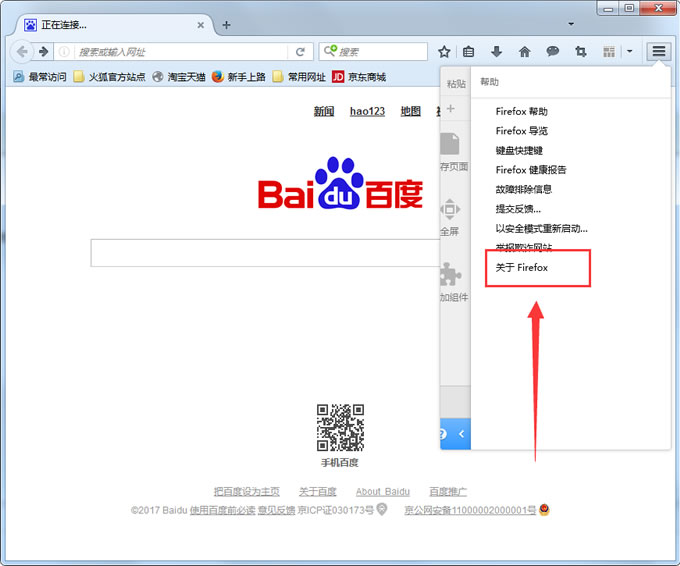The height and width of the screenshot is (566, 680).
Task: Click the address bar input field
Action: click(180, 52)
